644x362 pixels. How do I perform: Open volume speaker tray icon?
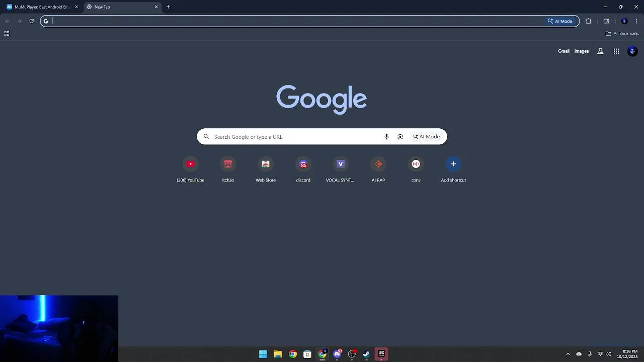608,354
